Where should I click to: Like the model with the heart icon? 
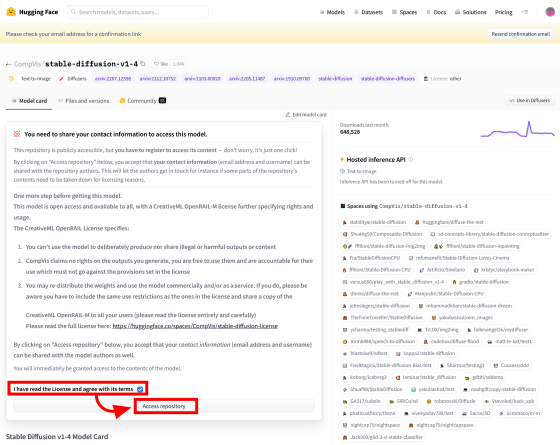161,64
